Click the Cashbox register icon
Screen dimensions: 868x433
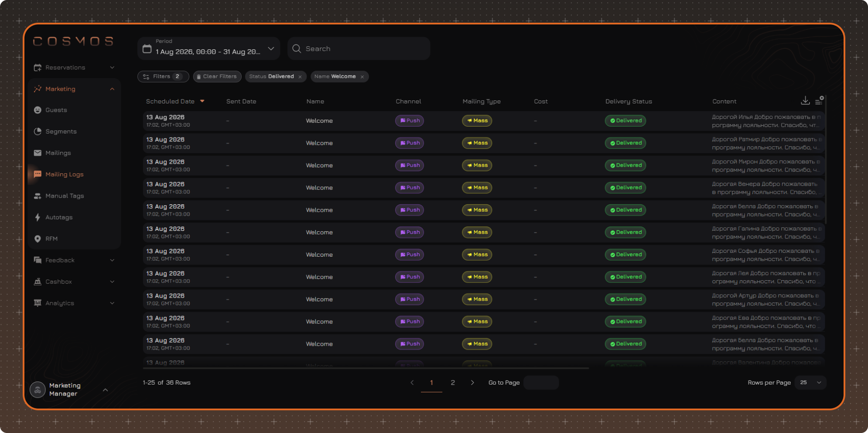pyautogui.click(x=38, y=282)
